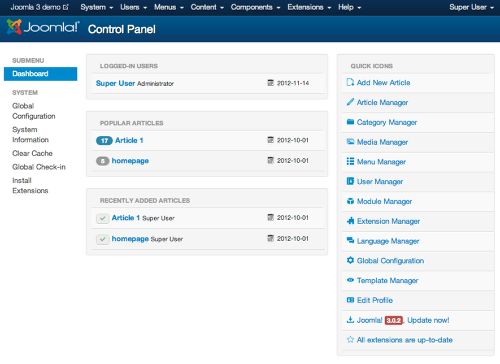Go to the Category Manager link
This screenshot has height=364, width=500.
click(x=387, y=122)
